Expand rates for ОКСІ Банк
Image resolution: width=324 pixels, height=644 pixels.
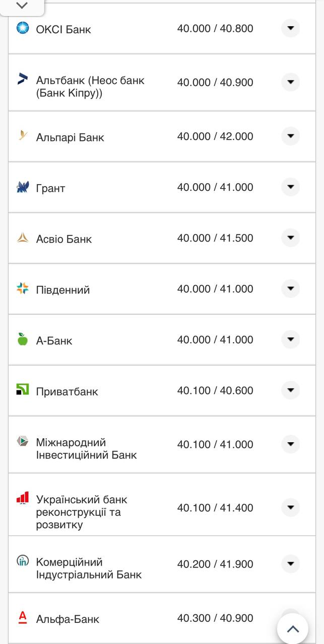pos(290,29)
